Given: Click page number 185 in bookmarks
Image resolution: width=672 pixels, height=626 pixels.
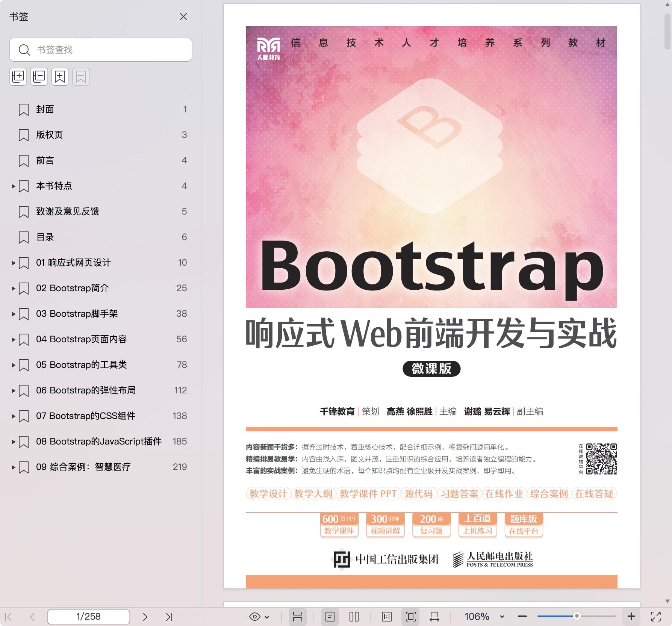Looking at the screenshot, I should [x=180, y=442].
